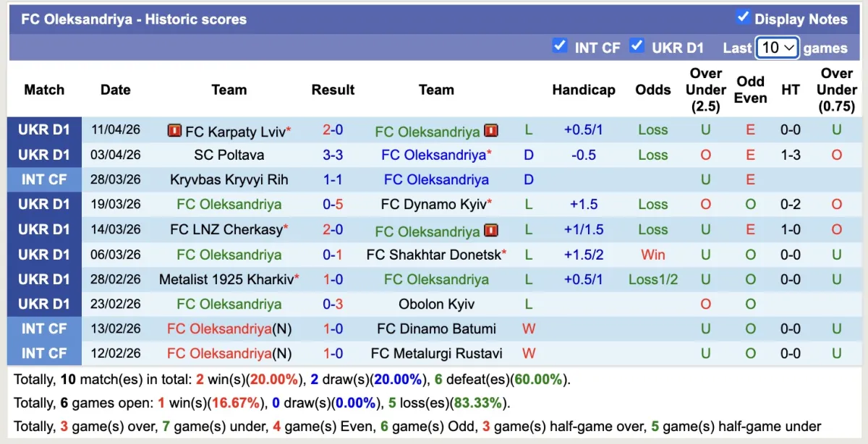
Task: Click red card icon in 11/04/26 Oleksandriya row
Action: click(x=491, y=131)
